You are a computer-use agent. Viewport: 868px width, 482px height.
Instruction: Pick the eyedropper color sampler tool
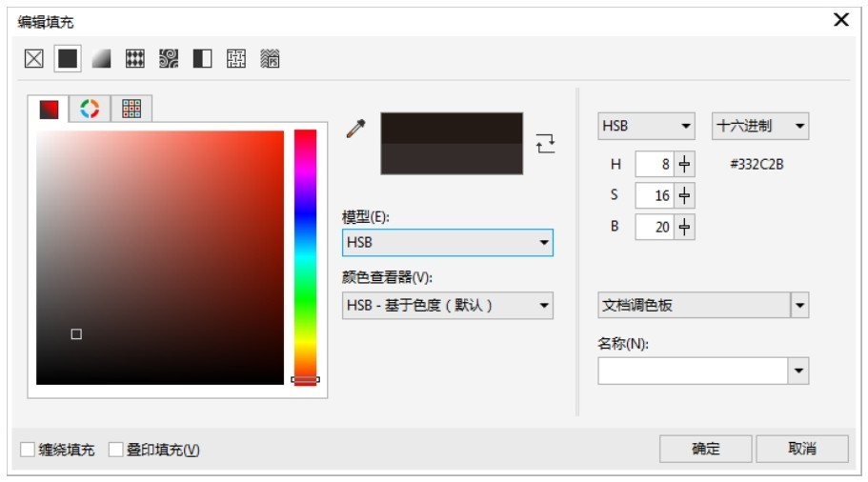pos(356,129)
